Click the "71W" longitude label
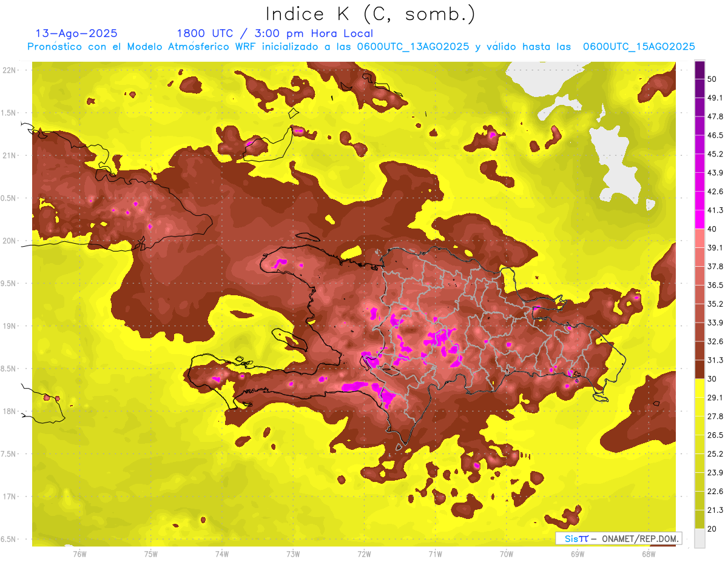Image resolution: width=728 pixels, height=562 pixels. click(x=435, y=554)
